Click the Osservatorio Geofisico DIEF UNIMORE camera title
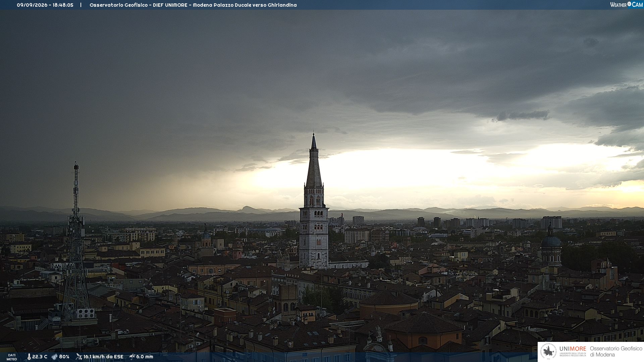This screenshot has width=644, height=362. coord(193,5)
